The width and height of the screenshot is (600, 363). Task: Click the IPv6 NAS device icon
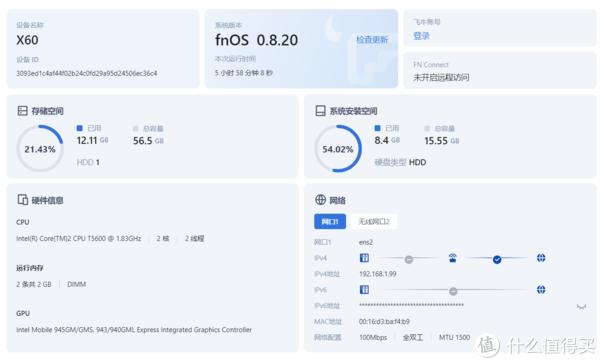pos(364,290)
